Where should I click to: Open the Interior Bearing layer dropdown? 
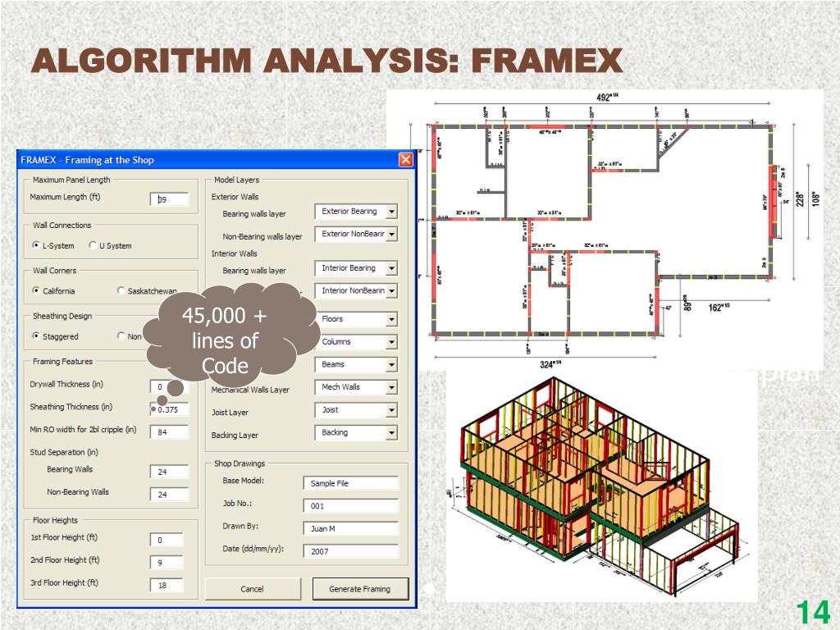coord(391,268)
